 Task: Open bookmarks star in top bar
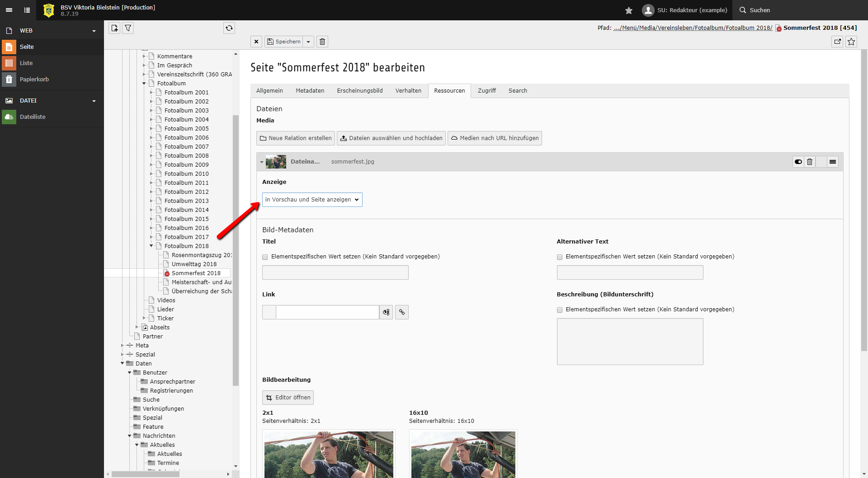coord(628,10)
